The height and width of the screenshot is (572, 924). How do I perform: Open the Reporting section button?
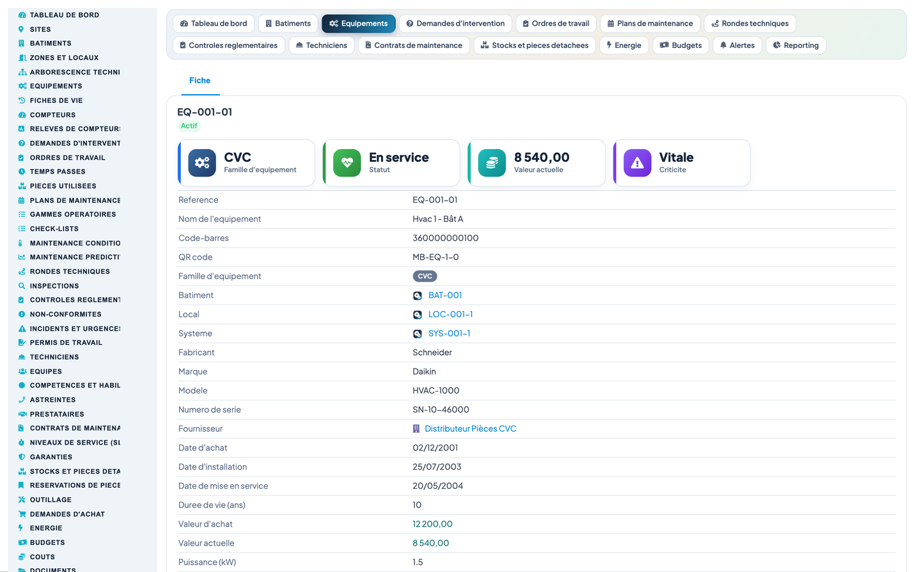[795, 45]
